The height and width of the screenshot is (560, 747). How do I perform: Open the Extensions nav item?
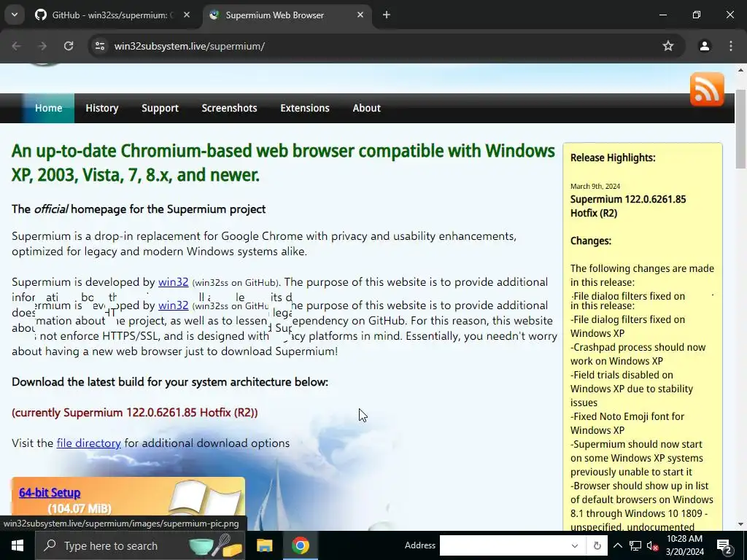(305, 108)
